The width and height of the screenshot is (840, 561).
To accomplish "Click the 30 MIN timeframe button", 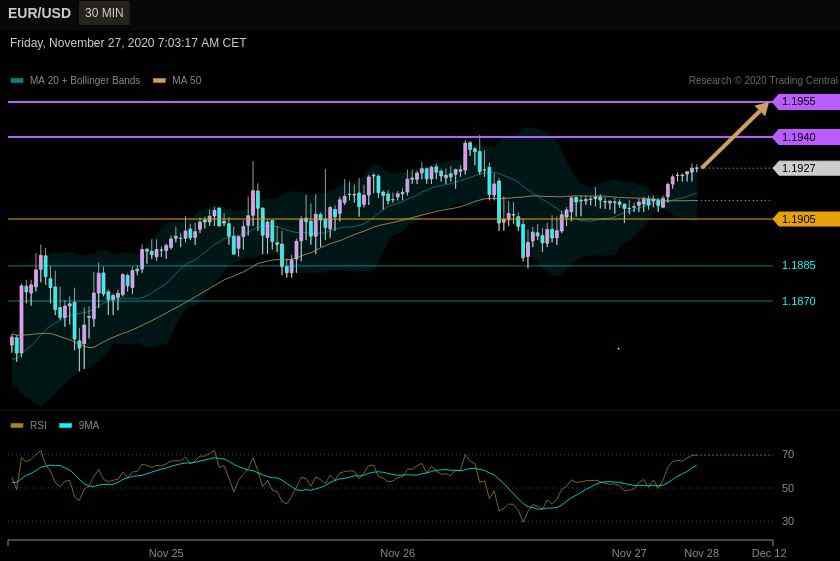I will 104,13.
